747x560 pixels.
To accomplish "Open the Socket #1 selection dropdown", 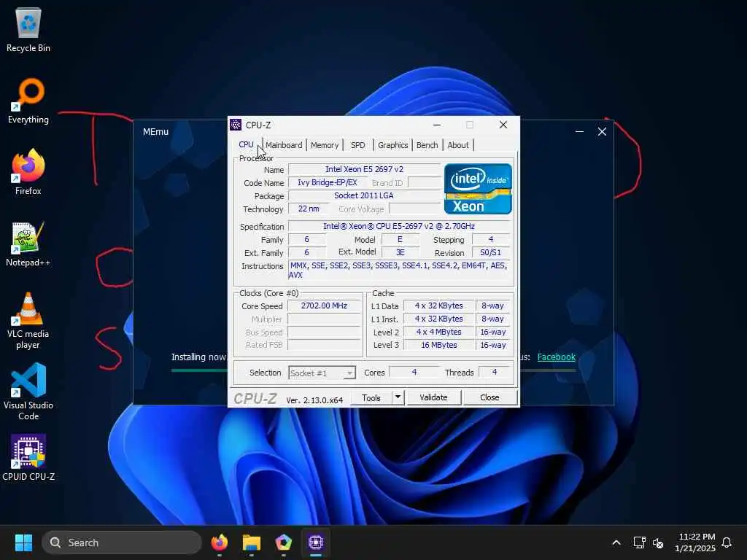I will pyautogui.click(x=322, y=373).
